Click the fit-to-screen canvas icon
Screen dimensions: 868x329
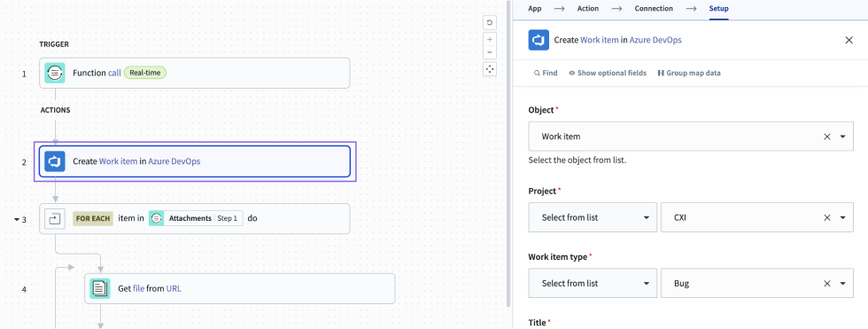tap(490, 70)
